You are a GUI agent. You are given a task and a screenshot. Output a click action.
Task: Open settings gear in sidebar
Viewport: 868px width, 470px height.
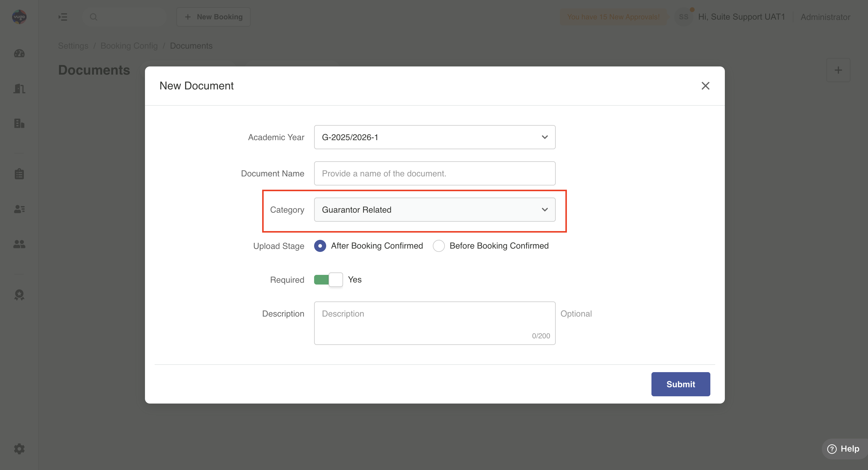click(19, 449)
